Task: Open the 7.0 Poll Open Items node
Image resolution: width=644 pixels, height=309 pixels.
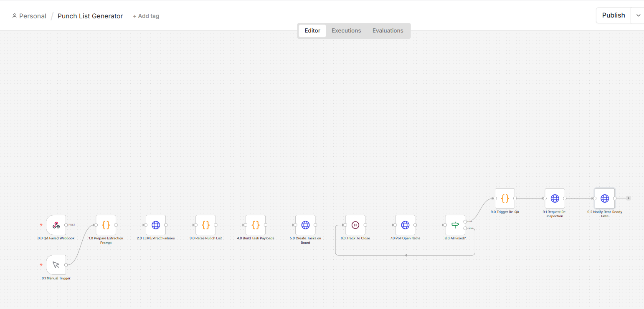Action: (405, 225)
